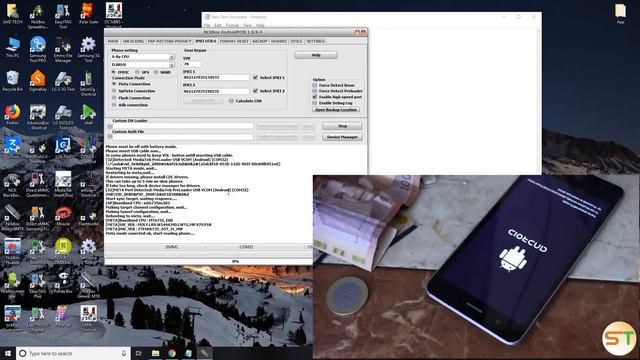Image resolution: width=640 pixels, height=360 pixels.
Task: Open the Polar Suite desktop shortcut
Action: click(88, 13)
